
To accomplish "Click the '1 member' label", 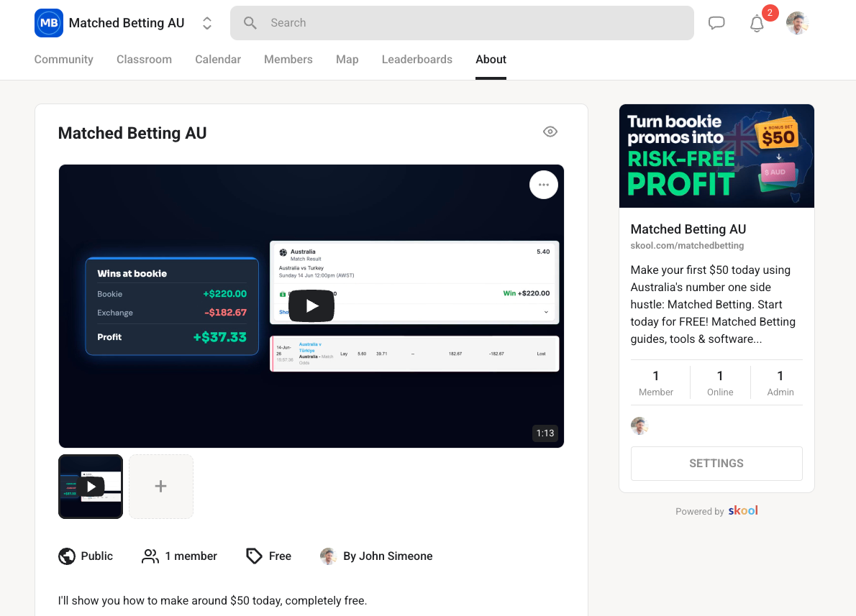I will click(191, 556).
